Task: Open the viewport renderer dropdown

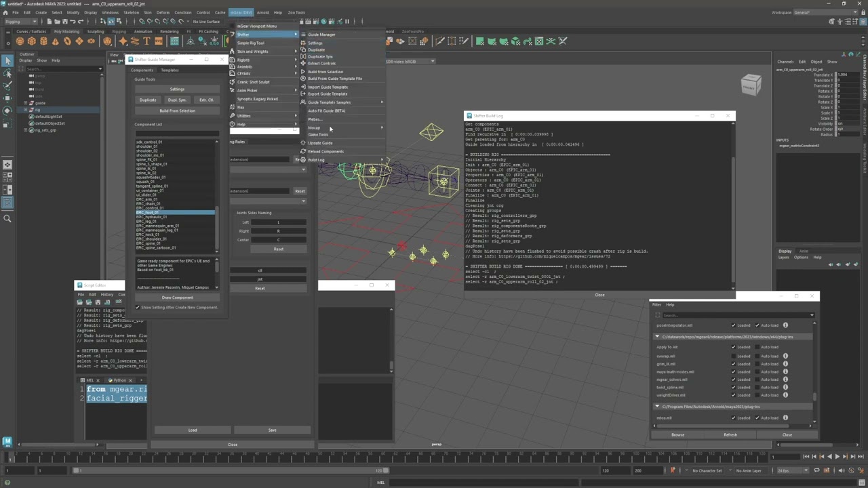Action: [432, 61]
